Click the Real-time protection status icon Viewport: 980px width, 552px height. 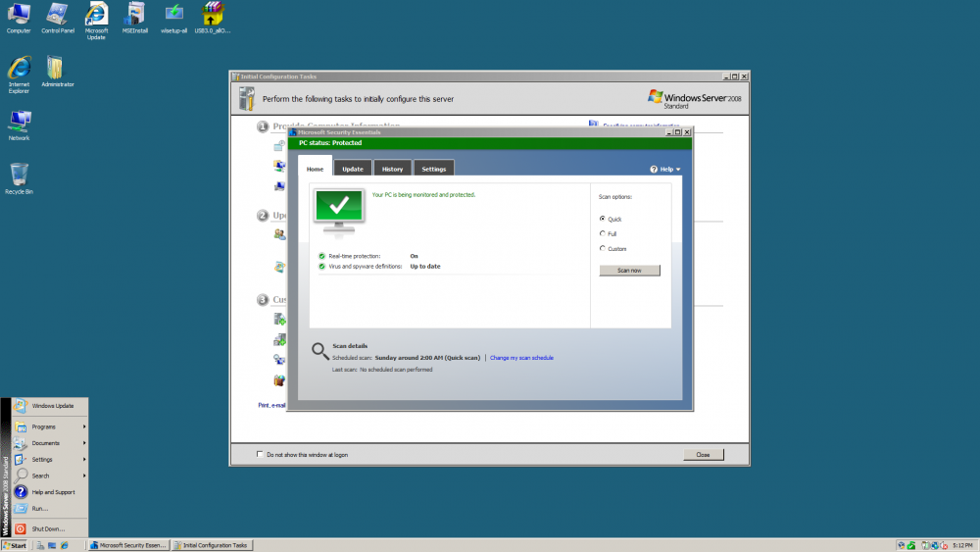(321, 256)
